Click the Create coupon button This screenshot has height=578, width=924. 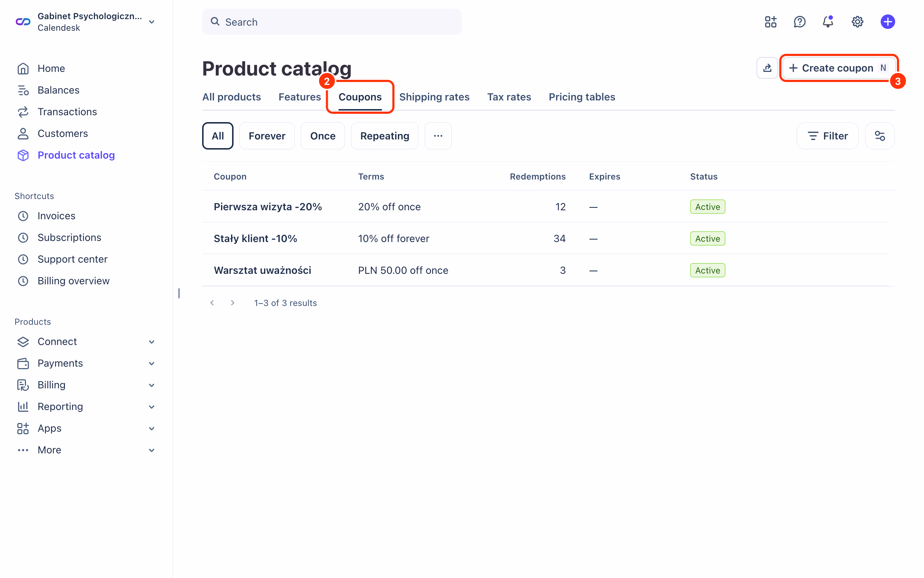click(x=838, y=68)
